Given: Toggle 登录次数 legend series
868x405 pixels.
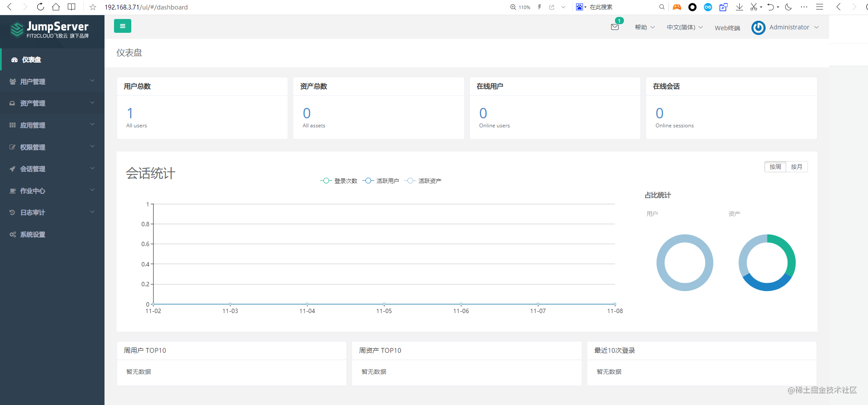Looking at the screenshot, I should (339, 181).
